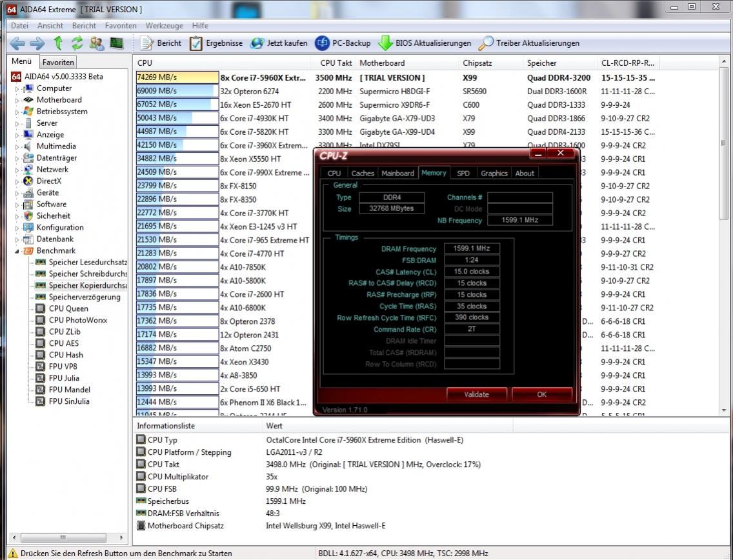
Task: Open BIOS Aktualisierungen from the toolbar
Action: (x=425, y=43)
